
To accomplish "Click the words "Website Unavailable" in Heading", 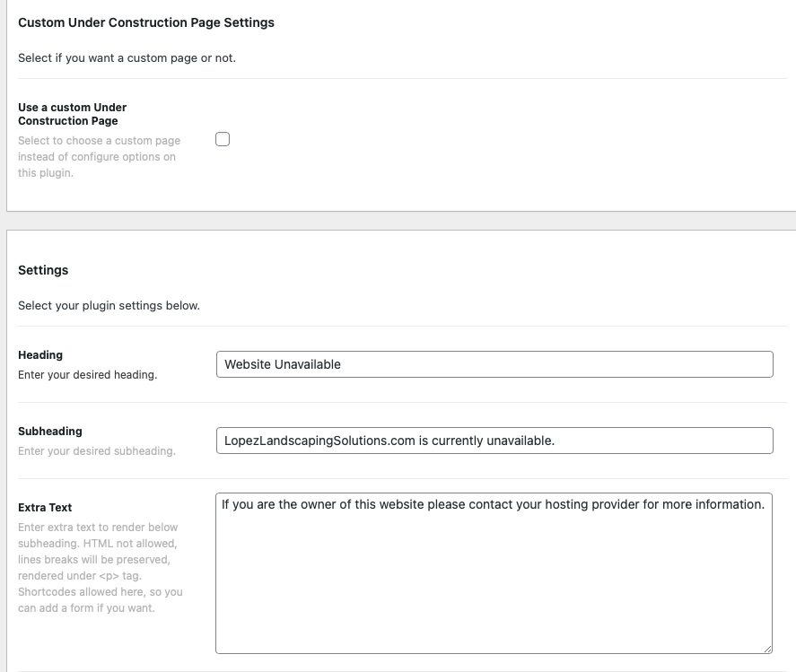I will coord(283,364).
